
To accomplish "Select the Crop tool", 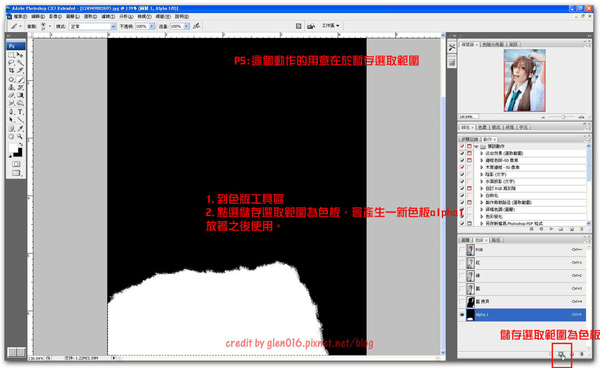I will (x=11, y=70).
